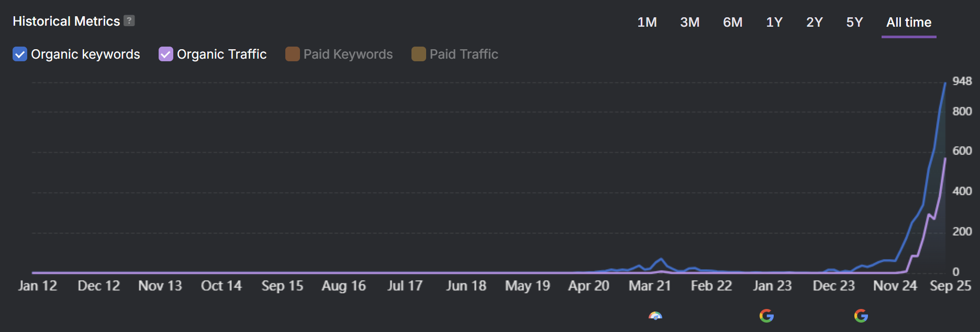Click the blue line peak near 948
The width and height of the screenshot is (980, 332).
[945, 83]
